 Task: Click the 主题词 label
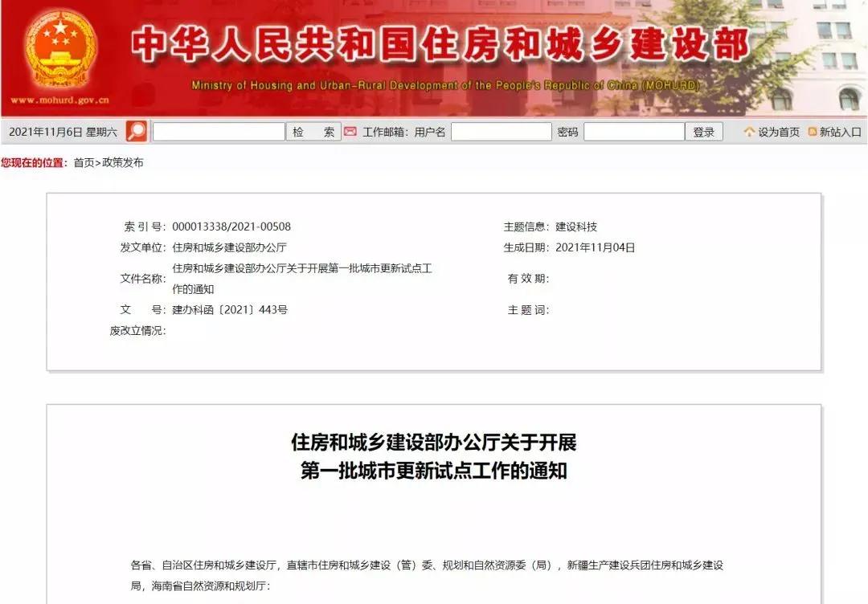[528, 310]
